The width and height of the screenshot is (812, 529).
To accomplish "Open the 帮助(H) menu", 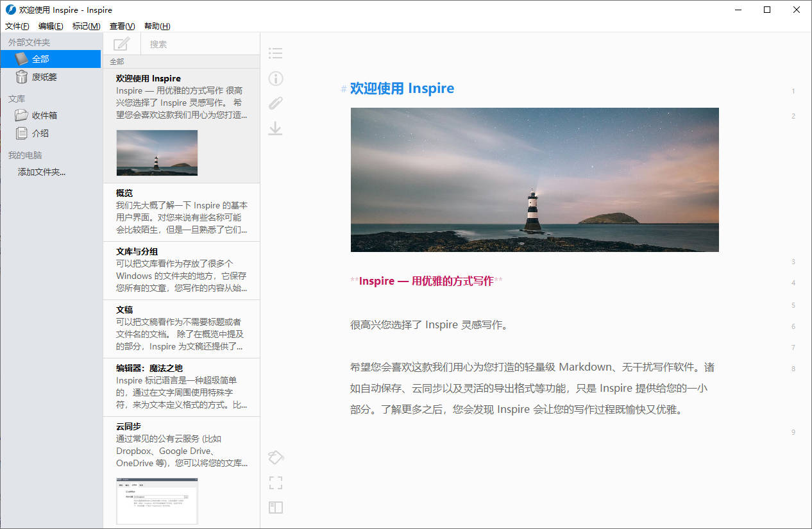I will coord(157,26).
